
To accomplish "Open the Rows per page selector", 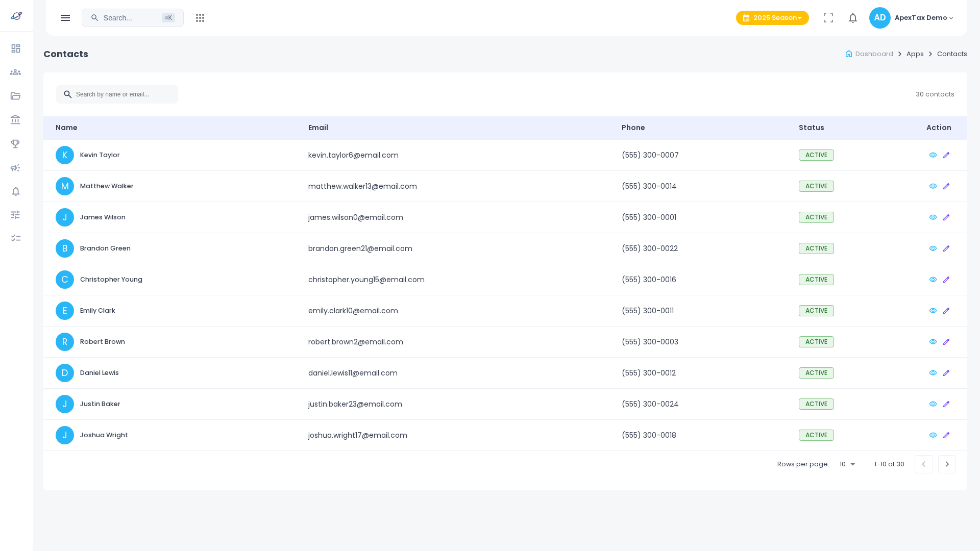I will tap(847, 464).
